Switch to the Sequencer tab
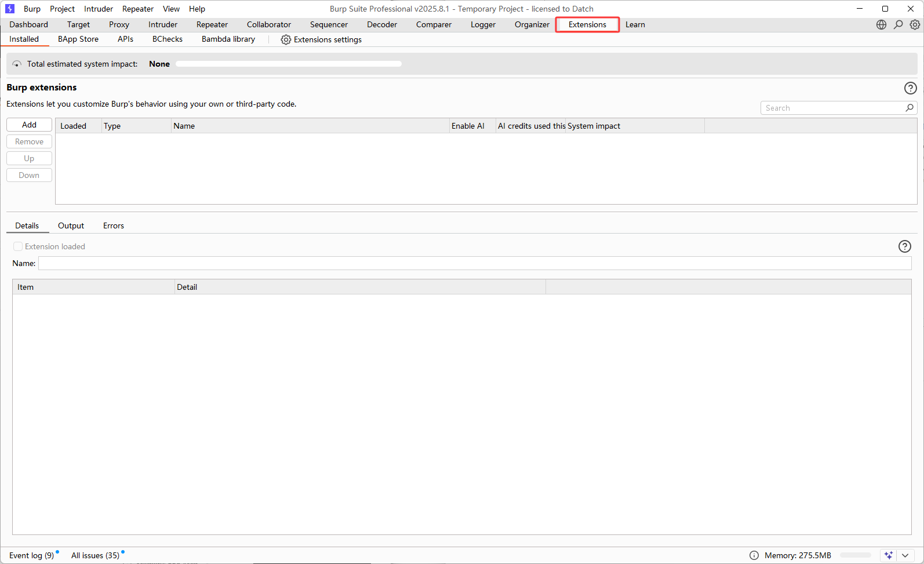 329,24
